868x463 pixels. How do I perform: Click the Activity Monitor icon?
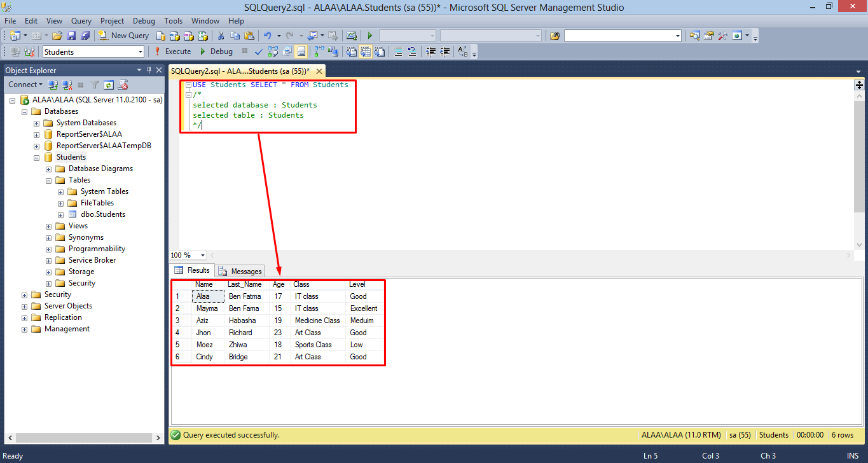click(x=350, y=36)
